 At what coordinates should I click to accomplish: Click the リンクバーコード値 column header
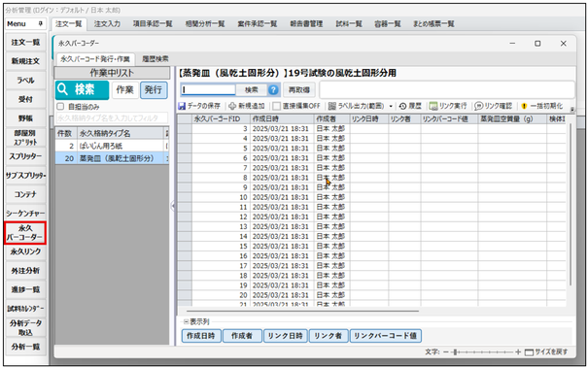449,119
